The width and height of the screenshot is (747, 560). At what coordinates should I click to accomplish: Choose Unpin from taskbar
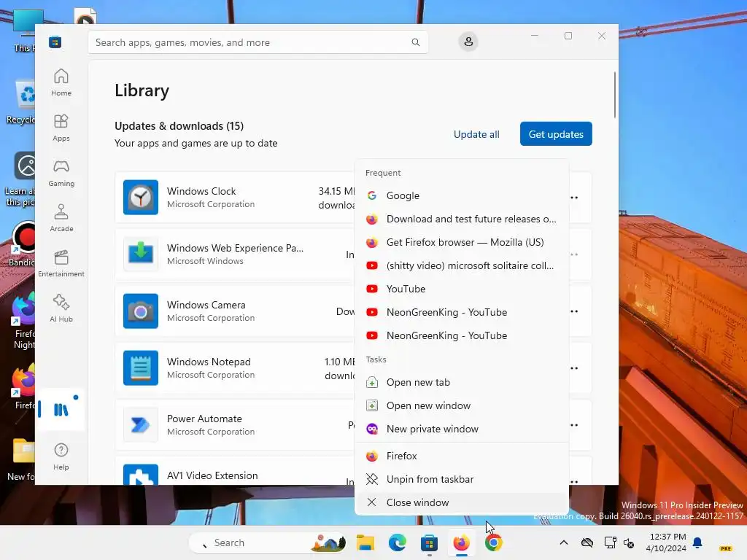click(462, 480)
